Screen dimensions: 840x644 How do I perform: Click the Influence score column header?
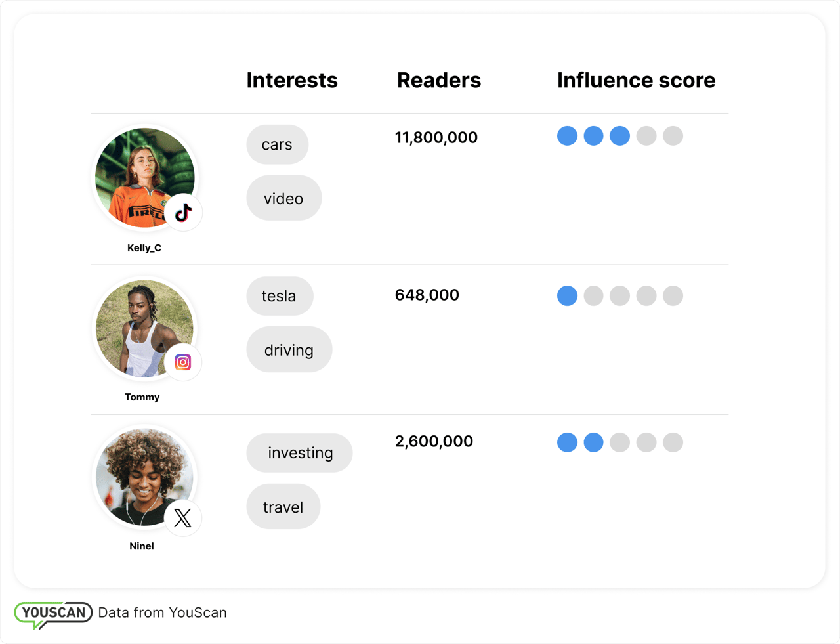[636, 80]
